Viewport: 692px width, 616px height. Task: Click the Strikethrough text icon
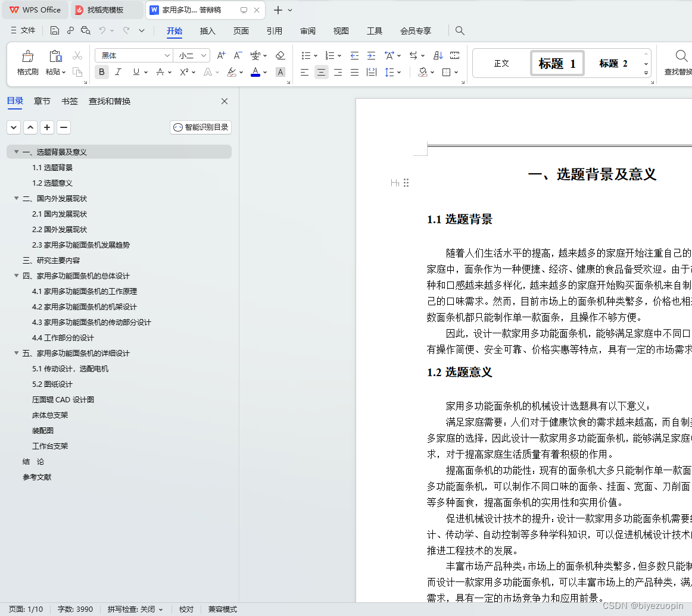[160, 73]
